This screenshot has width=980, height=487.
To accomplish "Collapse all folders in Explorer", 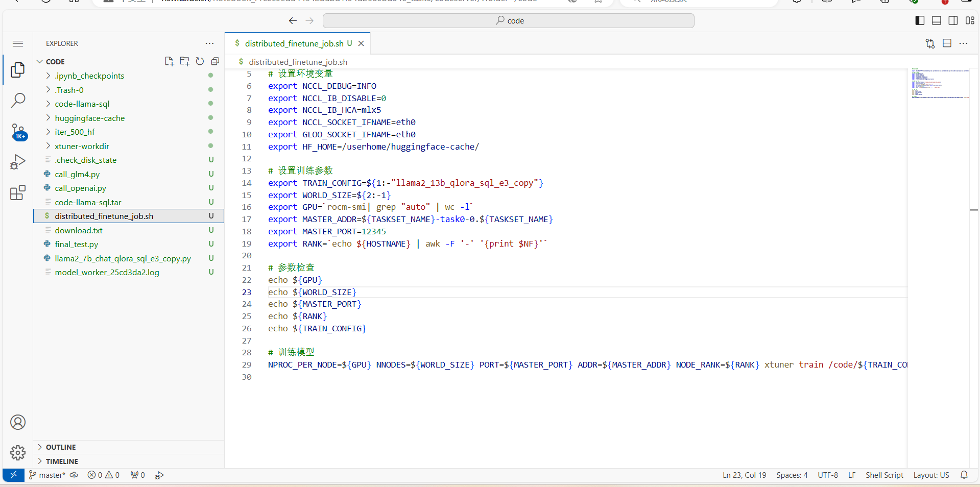I will [x=215, y=61].
